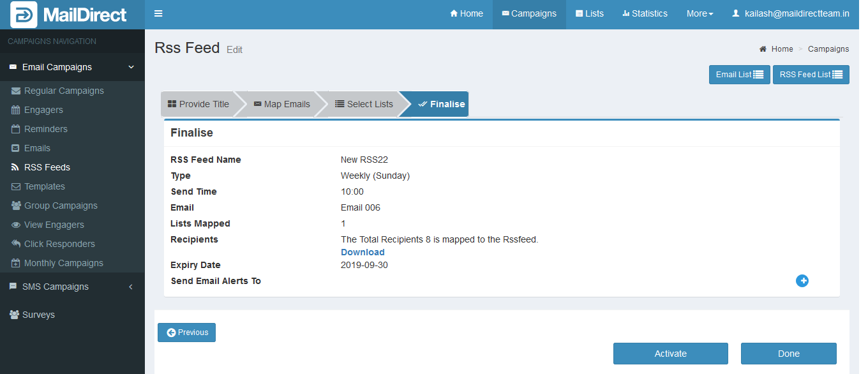
Task: Open the More dropdown menu
Action: point(700,14)
